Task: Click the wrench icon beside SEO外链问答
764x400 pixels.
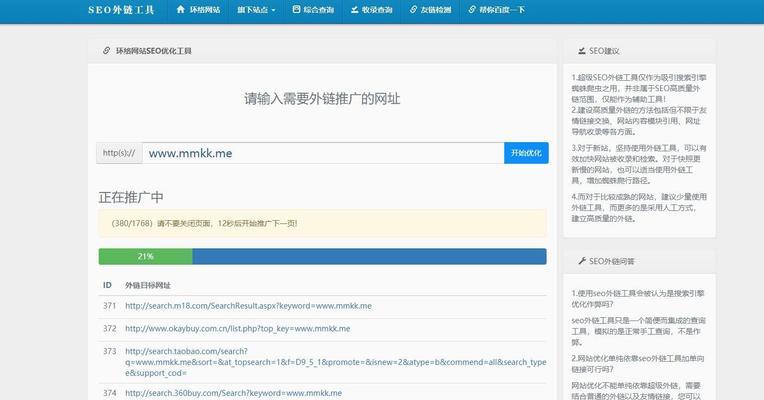Action: (582, 261)
